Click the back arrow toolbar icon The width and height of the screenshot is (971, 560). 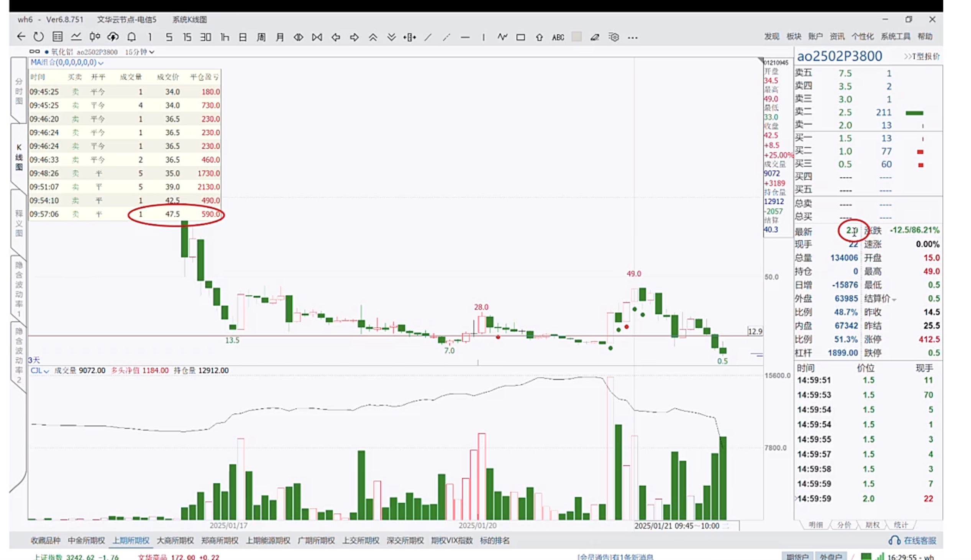[x=21, y=37]
